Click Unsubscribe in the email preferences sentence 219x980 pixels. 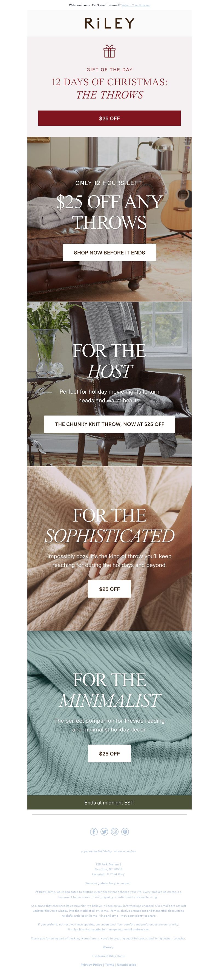tap(93, 929)
